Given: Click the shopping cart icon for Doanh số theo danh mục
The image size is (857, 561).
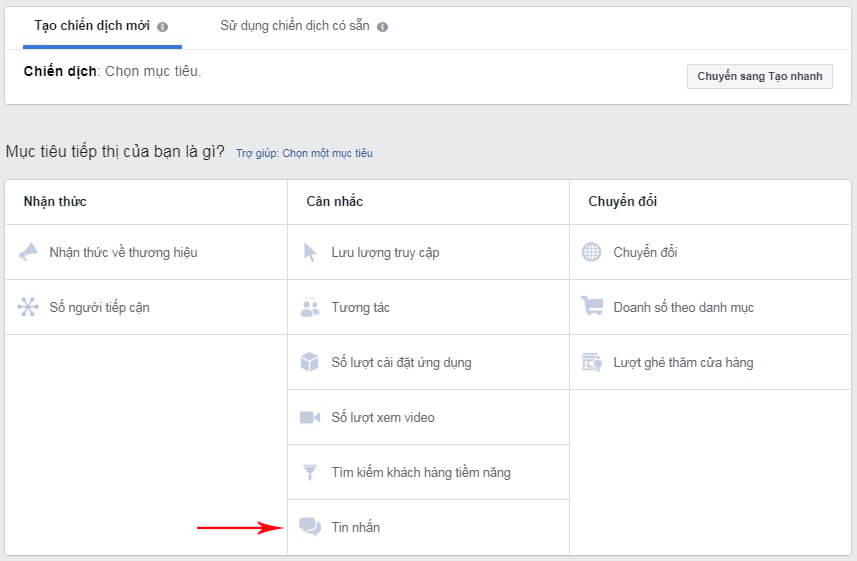Looking at the screenshot, I should pos(592,306).
